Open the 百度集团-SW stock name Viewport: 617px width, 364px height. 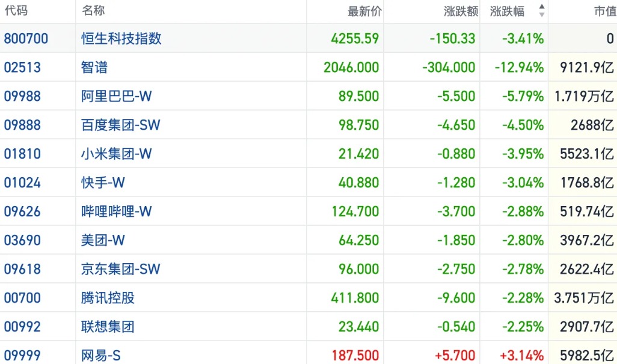121,125
